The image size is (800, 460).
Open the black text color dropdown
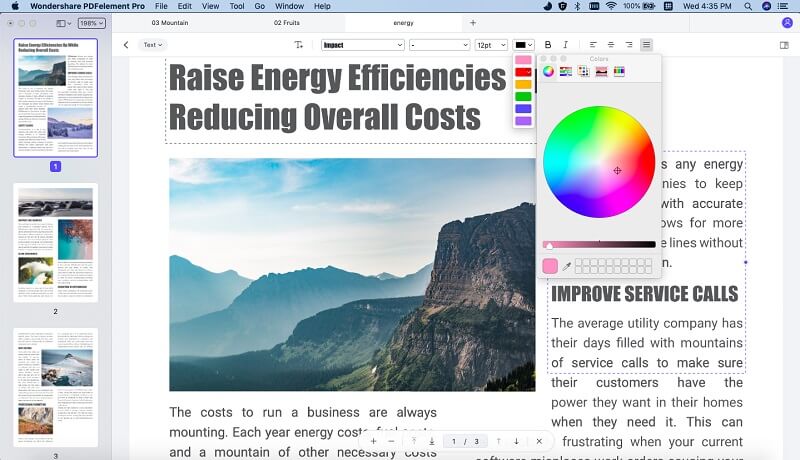[523, 45]
